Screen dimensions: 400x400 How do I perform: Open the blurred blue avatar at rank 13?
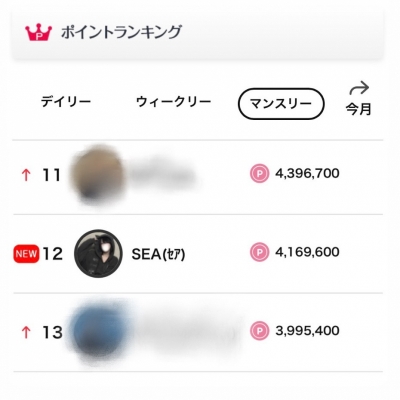pos(99,333)
